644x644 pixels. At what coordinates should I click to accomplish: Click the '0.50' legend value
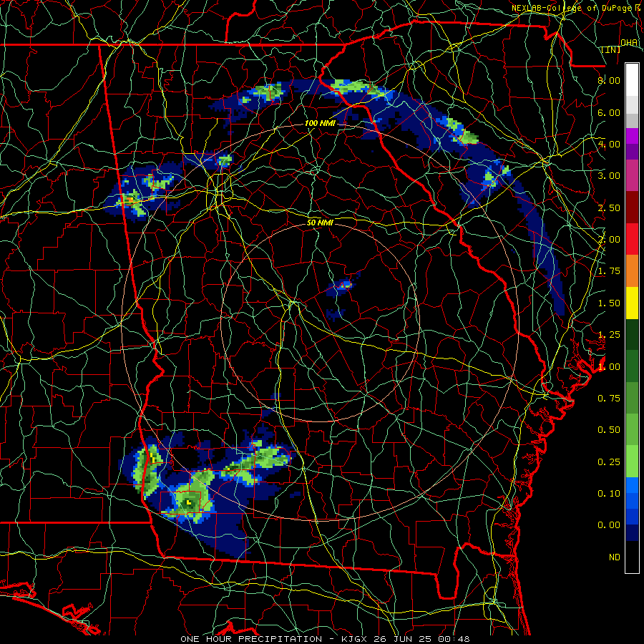[x=609, y=430]
